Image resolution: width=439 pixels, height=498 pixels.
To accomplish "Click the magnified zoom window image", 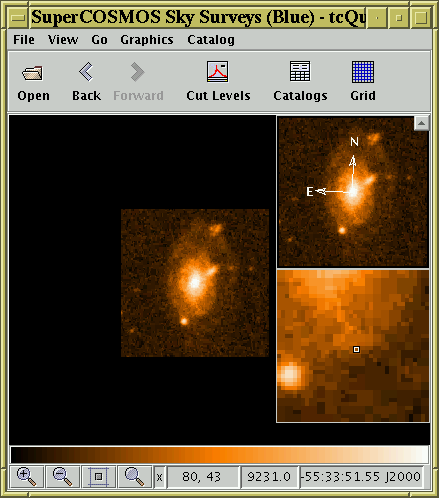I will click(353, 346).
